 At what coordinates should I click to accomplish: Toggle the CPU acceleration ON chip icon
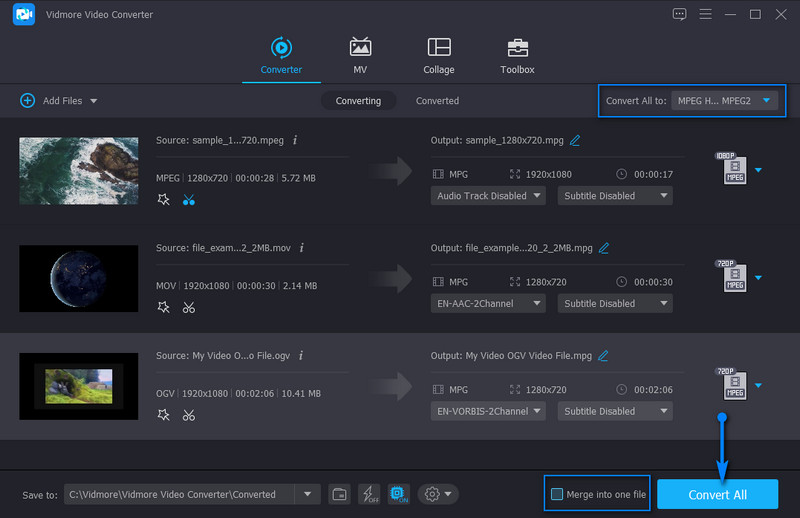(x=399, y=494)
